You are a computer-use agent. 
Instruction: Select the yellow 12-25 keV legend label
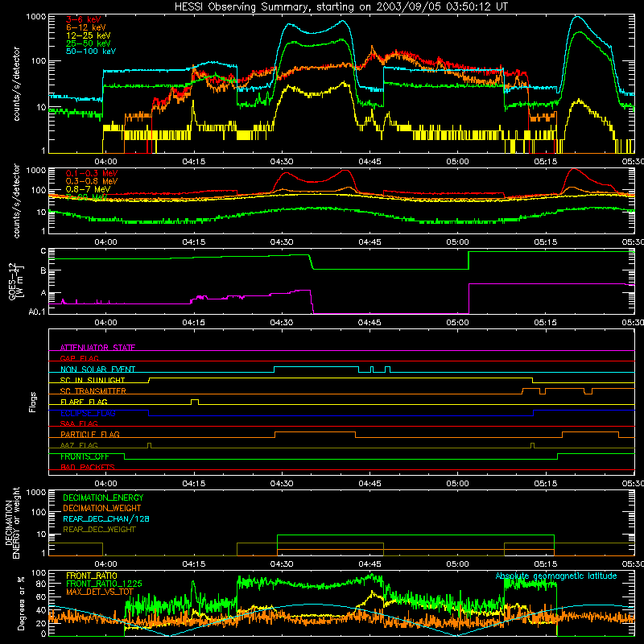[x=89, y=35]
